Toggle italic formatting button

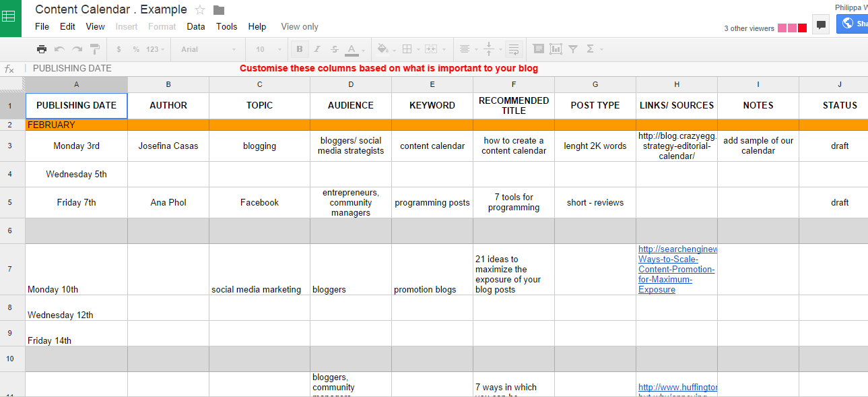317,49
